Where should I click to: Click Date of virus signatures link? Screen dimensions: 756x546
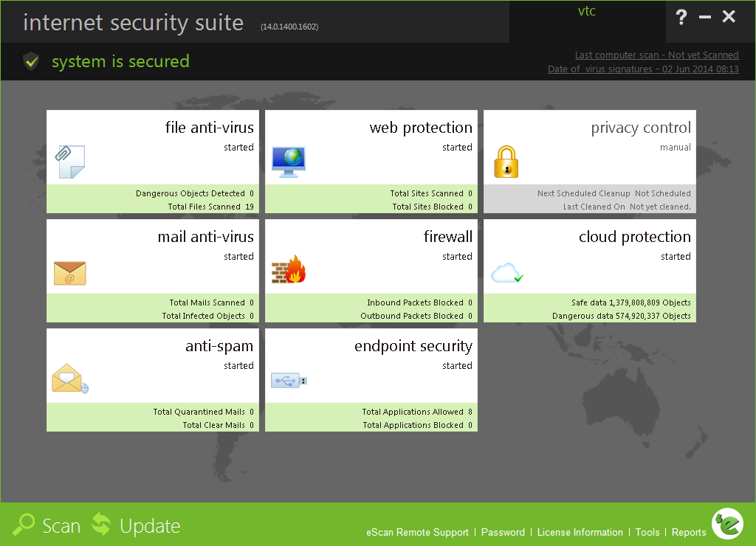[642, 69]
